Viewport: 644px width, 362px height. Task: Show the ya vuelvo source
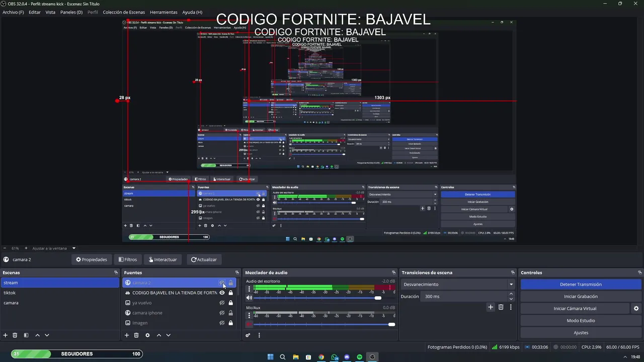point(222,303)
